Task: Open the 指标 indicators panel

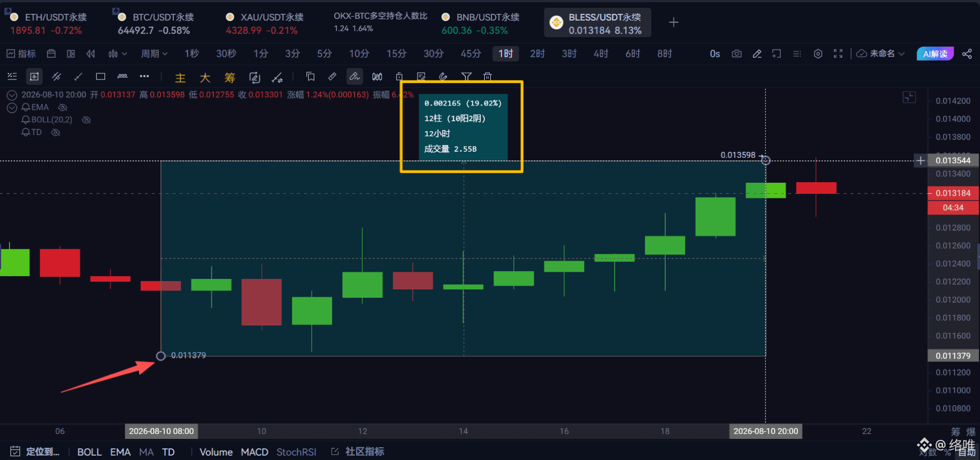Action: click(21, 54)
